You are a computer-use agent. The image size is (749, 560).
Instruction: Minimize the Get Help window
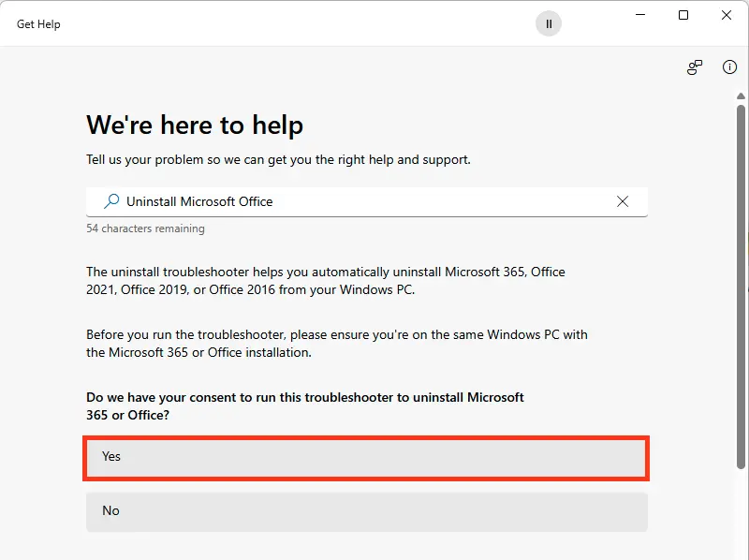pyautogui.click(x=641, y=15)
